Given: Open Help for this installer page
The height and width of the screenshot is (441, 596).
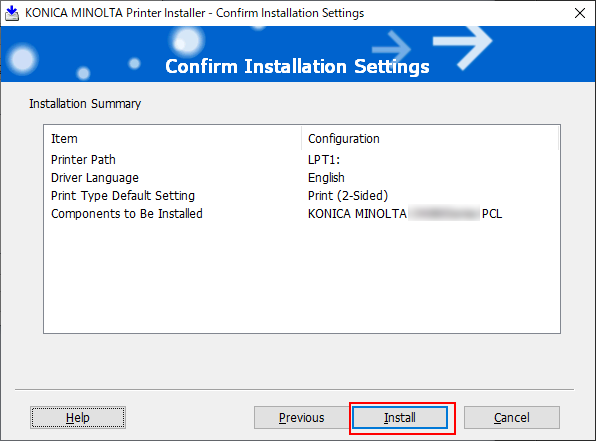Looking at the screenshot, I should [78, 417].
